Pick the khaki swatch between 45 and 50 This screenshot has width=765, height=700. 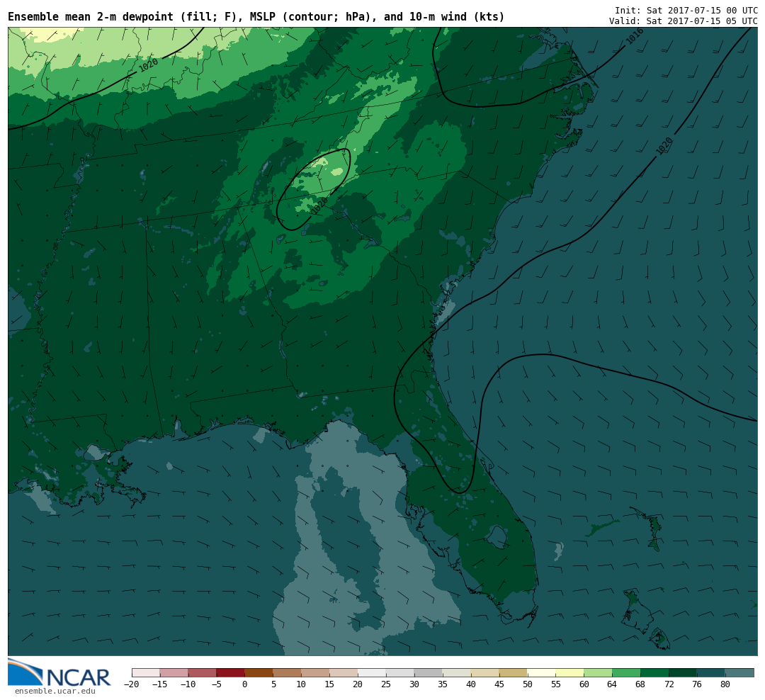(514, 672)
